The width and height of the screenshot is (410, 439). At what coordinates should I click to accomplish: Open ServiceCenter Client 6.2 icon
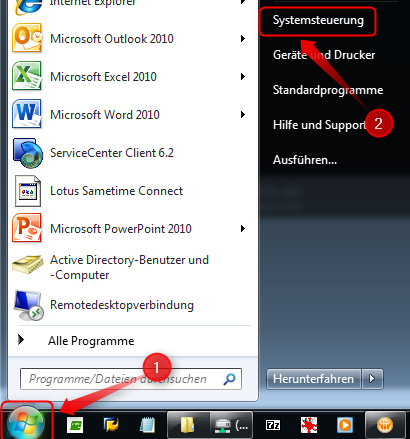point(28,153)
